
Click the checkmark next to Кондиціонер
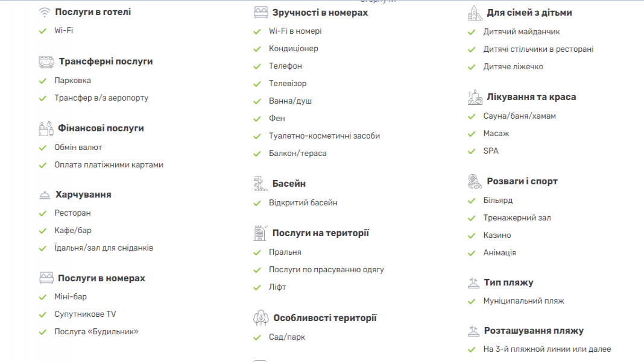coord(257,49)
